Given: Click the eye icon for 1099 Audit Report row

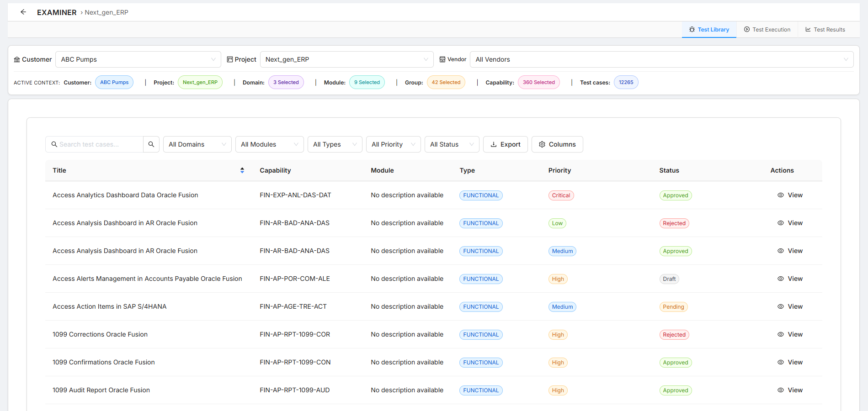Looking at the screenshot, I should tap(781, 390).
